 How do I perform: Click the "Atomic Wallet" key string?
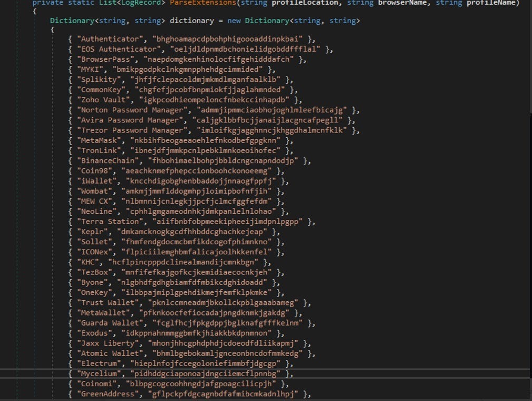[110, 354]
